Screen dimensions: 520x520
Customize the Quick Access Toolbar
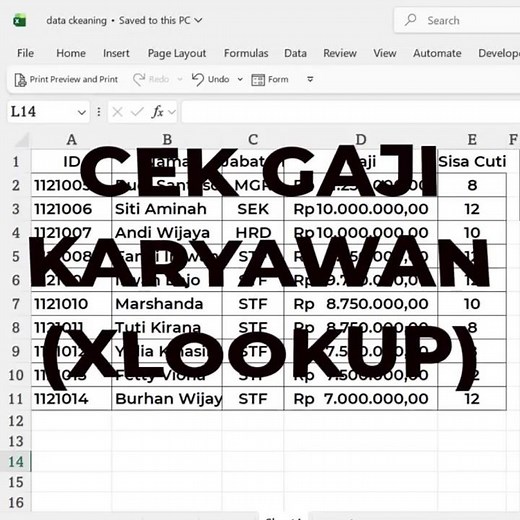[x=310, y=79]
